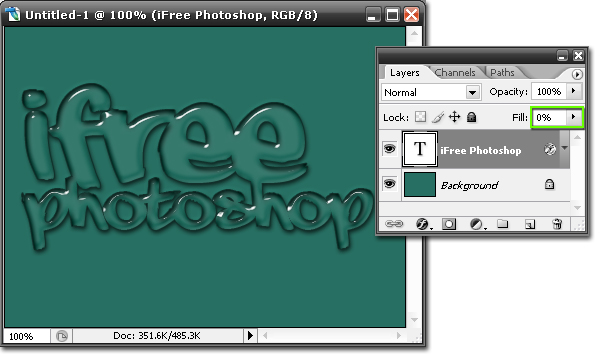Create a new layer group folder
This screenshot has height=362, width=600.
[x=503, y=224]
